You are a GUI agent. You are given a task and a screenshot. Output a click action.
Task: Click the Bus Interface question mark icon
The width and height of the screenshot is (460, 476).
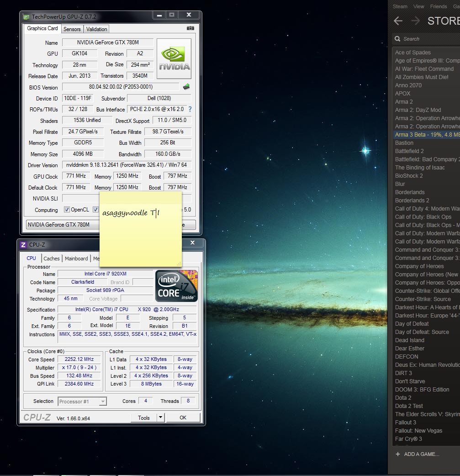tap(190, 109)
